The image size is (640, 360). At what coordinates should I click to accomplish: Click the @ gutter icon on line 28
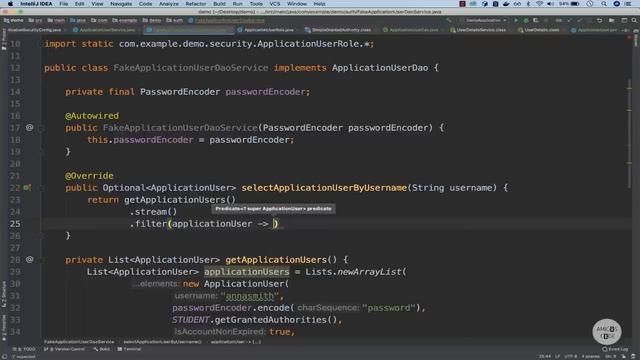pos(29,260)
